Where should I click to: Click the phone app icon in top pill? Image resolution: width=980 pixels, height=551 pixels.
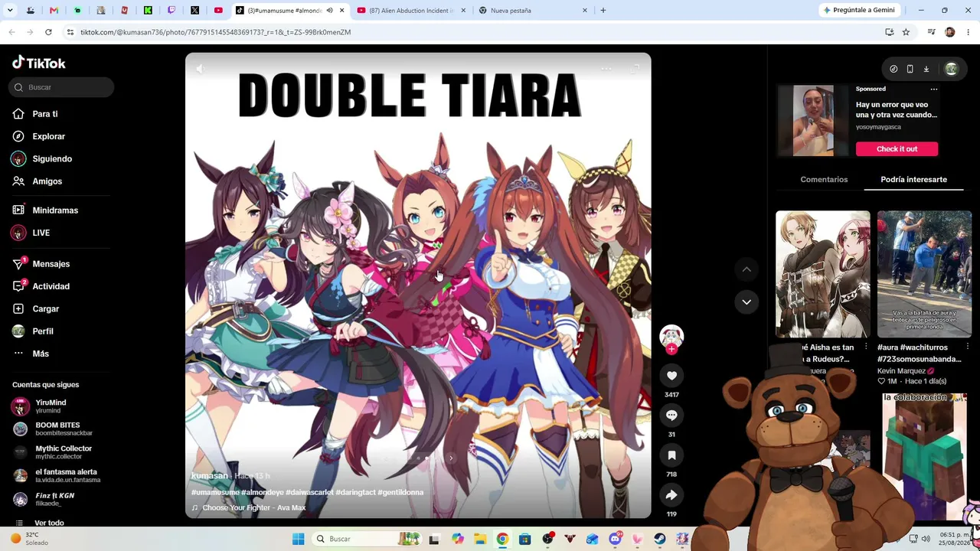tap(910, 69)
